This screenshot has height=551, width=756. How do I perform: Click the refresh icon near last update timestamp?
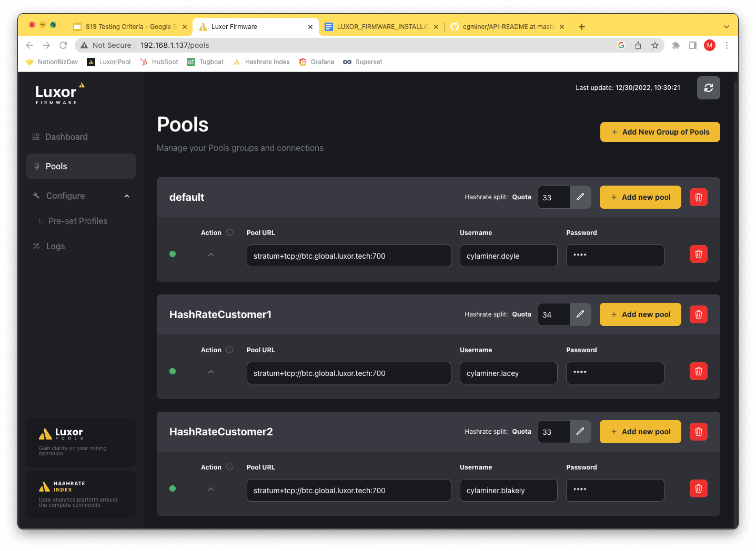click(x=709, y=88)
